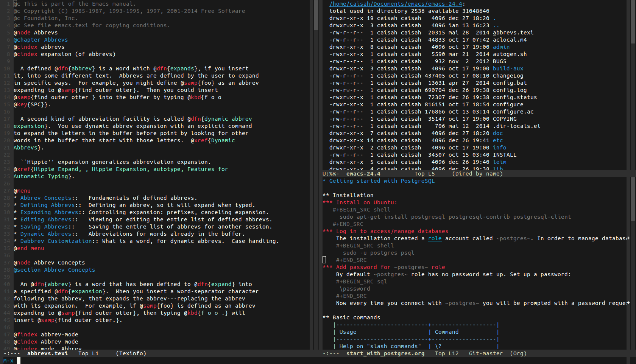The width and height of the screenshot is (636, 364).
Task: Open the etc directory entry
Action: (x=497, y=140)
